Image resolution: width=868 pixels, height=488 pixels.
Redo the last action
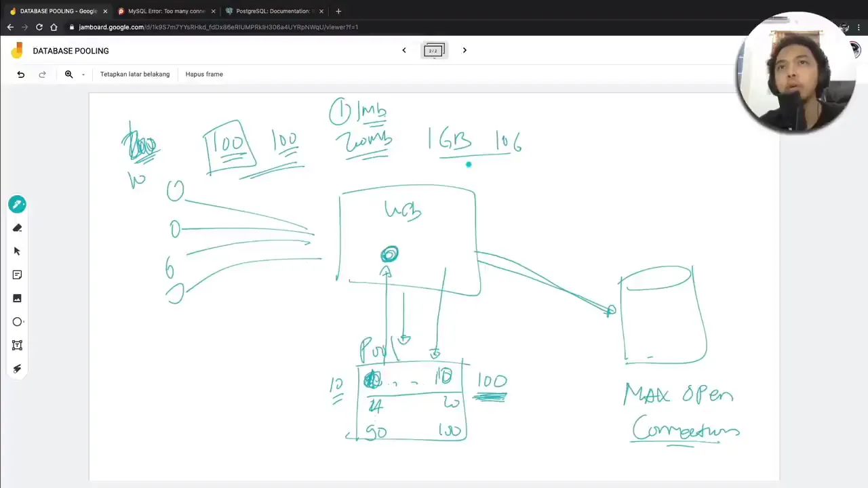click(x=42, y=75)
